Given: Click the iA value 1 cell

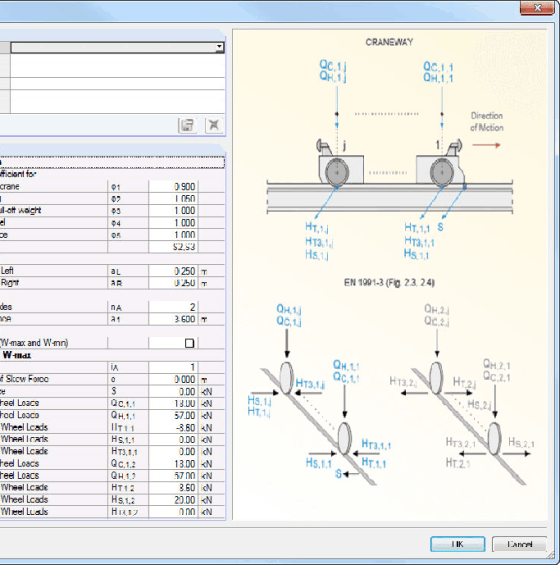Looking at the screenshot, I should click(173, 367).
